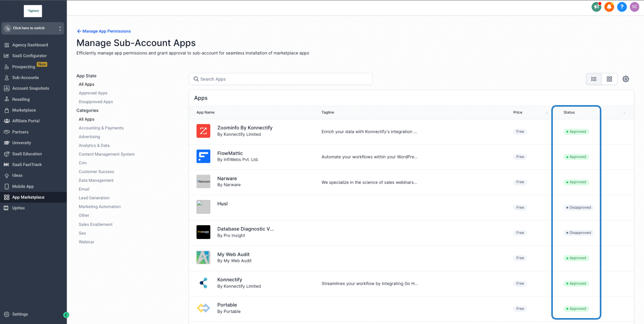Click the Database Diagnostic V... app name

coord(245,229)
